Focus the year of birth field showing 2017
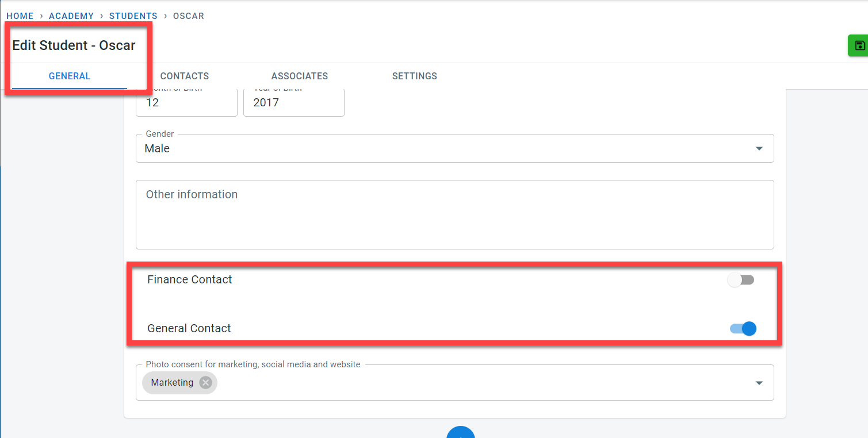 click(293, 103)
